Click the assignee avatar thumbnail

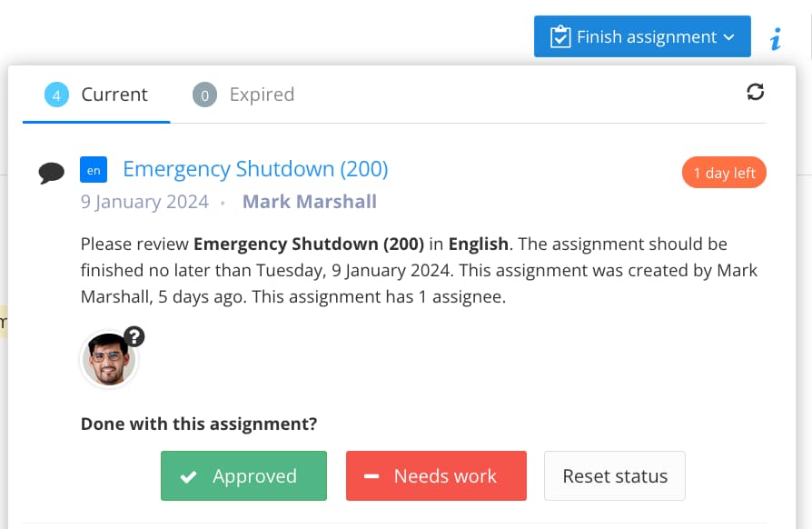109,359
